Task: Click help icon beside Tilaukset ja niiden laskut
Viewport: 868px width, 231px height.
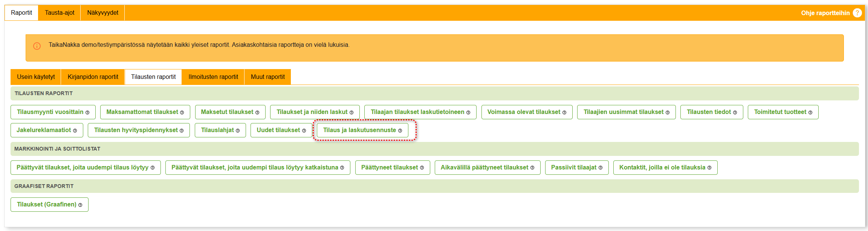Action: (x=351, y=112)
